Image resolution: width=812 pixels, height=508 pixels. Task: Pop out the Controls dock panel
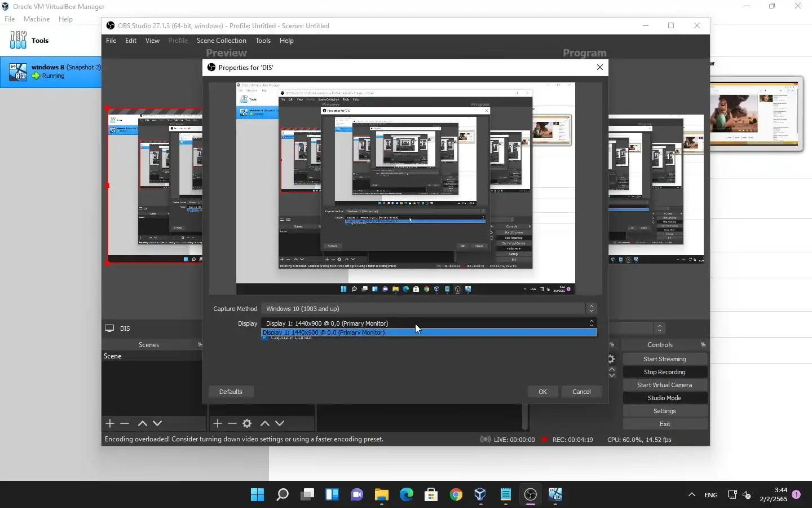(x=703, y=345)
